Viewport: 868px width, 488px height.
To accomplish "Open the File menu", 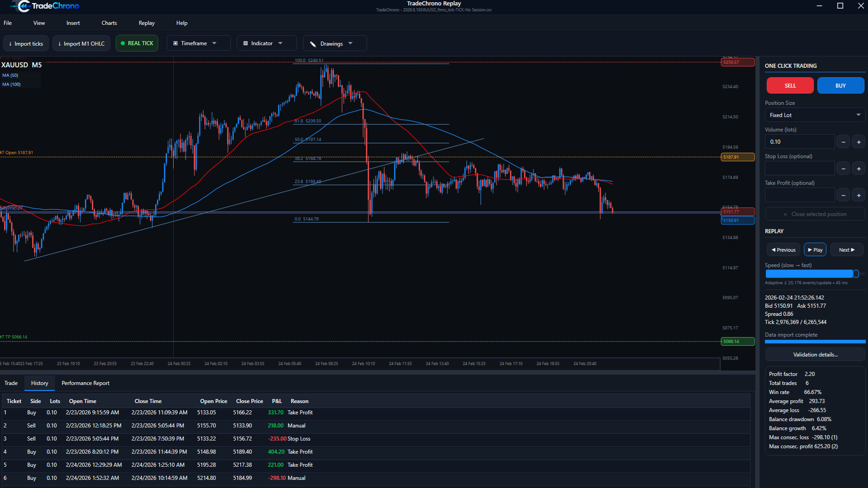I will point(8,23).
